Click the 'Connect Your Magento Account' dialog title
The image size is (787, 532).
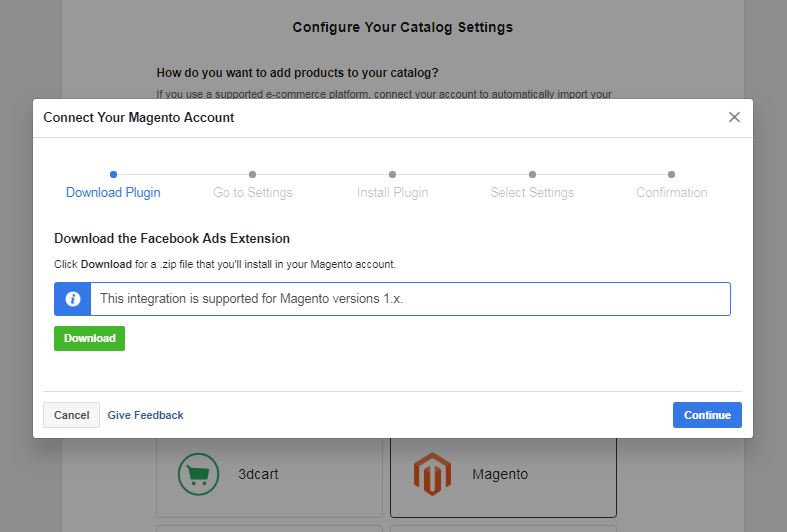(x=139, y=117)
